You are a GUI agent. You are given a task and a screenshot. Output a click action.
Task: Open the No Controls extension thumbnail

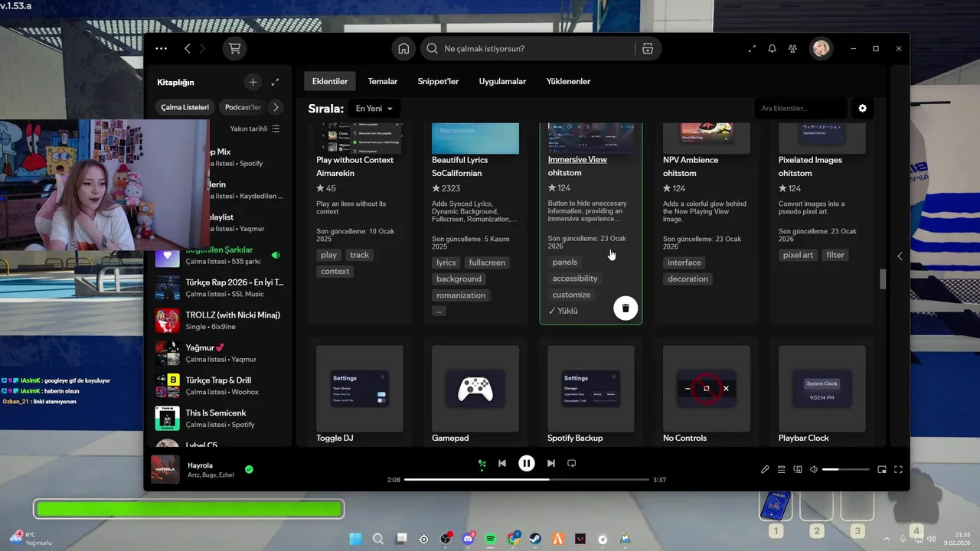(x=706, y=388)
